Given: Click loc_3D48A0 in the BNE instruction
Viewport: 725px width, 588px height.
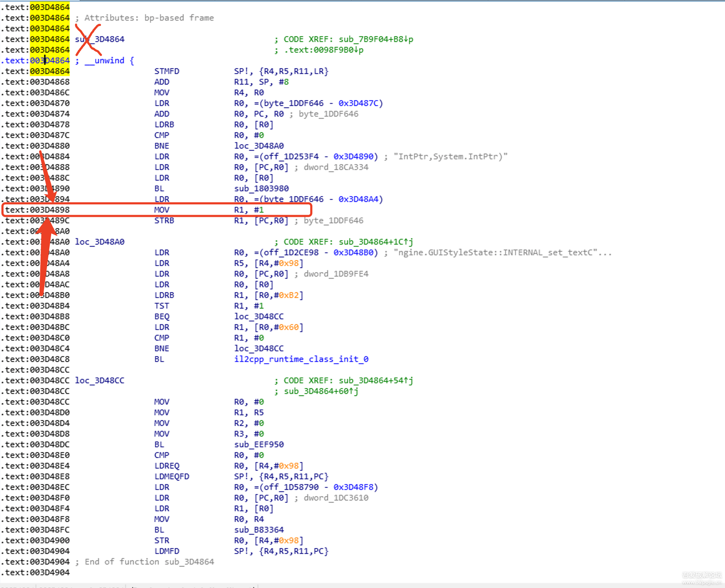Looking at the screenshot, I should [259, 146].
